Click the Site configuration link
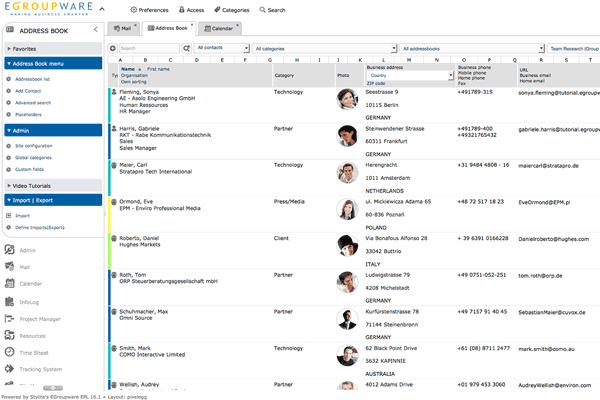The width and height of the screenshot is (600, 400). tap(34, 145)
